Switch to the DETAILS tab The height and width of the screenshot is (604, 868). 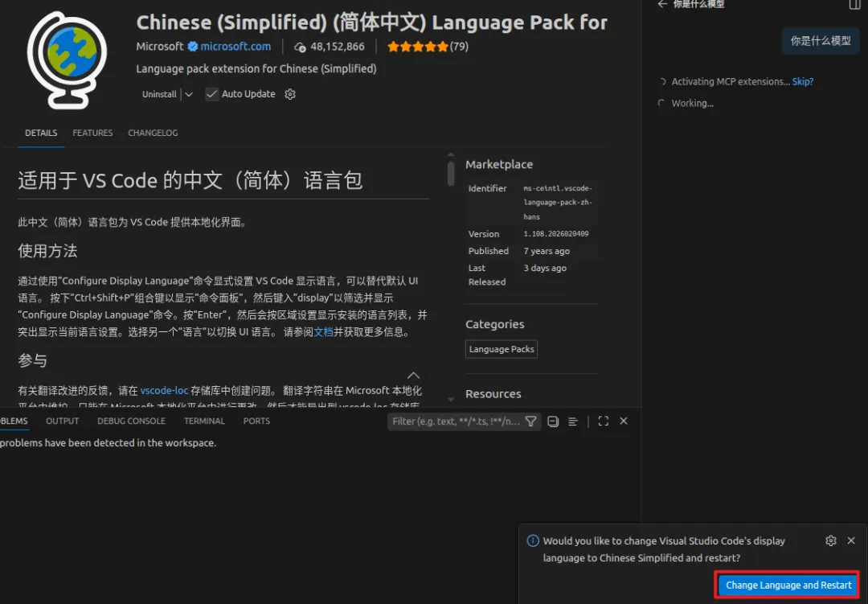tap(41, 133)
